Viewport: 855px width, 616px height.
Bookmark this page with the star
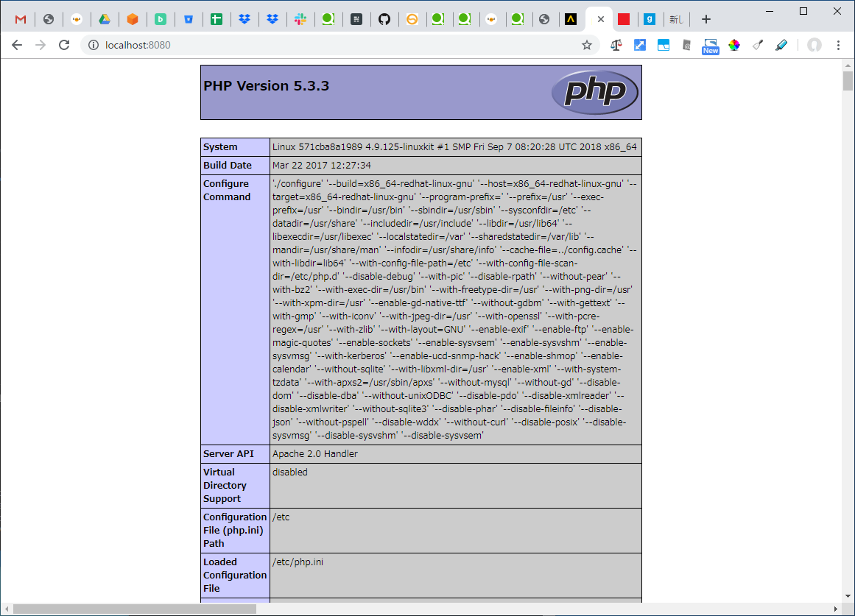click(x=587, y=45)
